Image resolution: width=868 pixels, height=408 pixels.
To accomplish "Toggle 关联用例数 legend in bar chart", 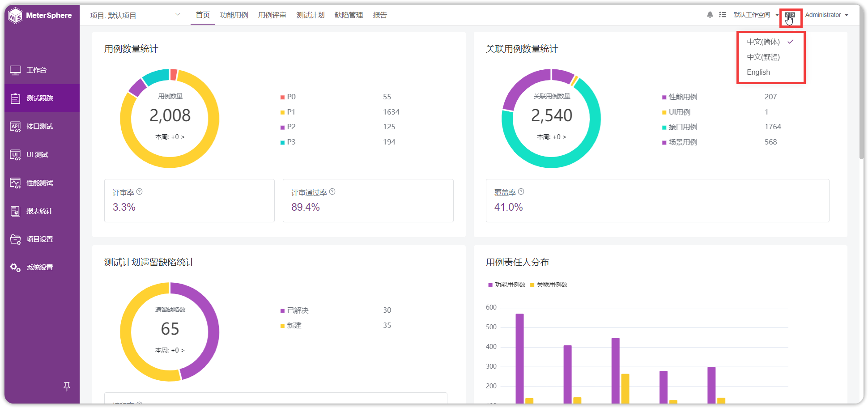I will click(x=549, y=285).
